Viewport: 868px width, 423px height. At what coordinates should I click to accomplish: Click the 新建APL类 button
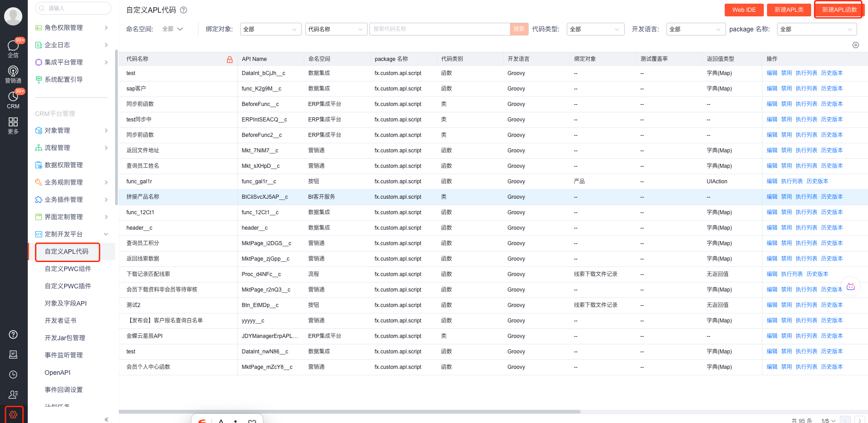(x=789, y=10)
